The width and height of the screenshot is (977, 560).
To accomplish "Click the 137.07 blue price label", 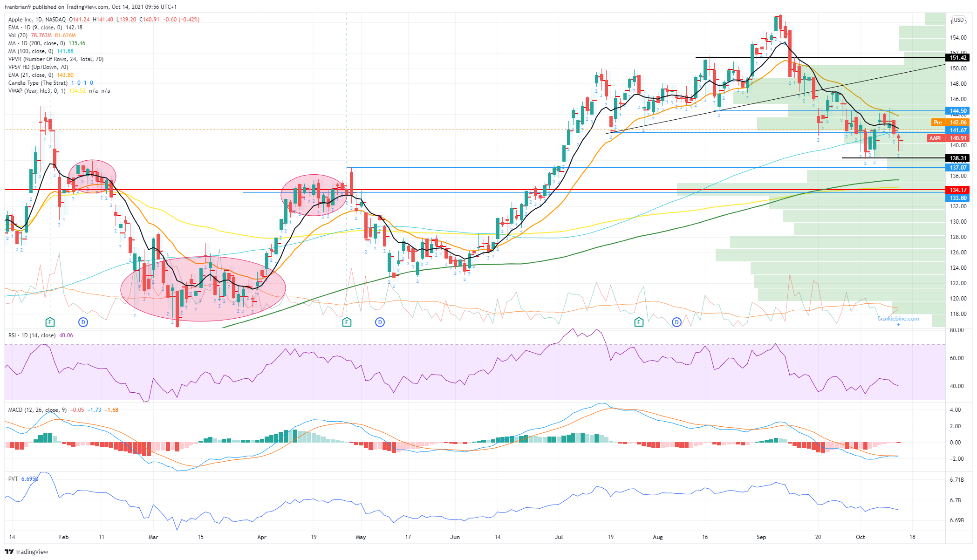I will click(x=957, y=168).
